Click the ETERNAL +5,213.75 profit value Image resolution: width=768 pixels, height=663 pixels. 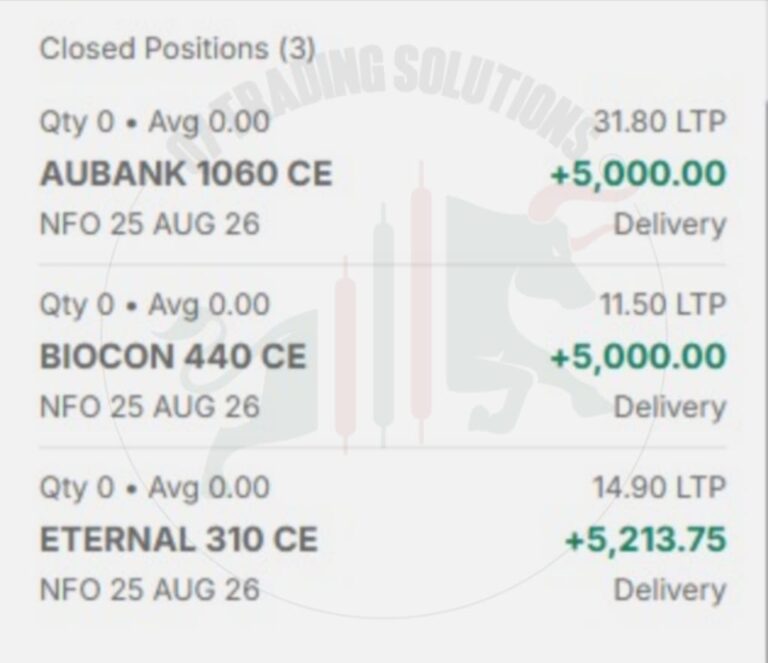645,539
